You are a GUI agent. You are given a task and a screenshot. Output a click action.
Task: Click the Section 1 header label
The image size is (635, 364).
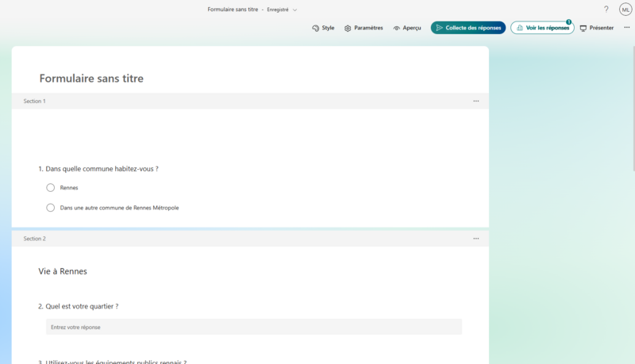[34, 102]
